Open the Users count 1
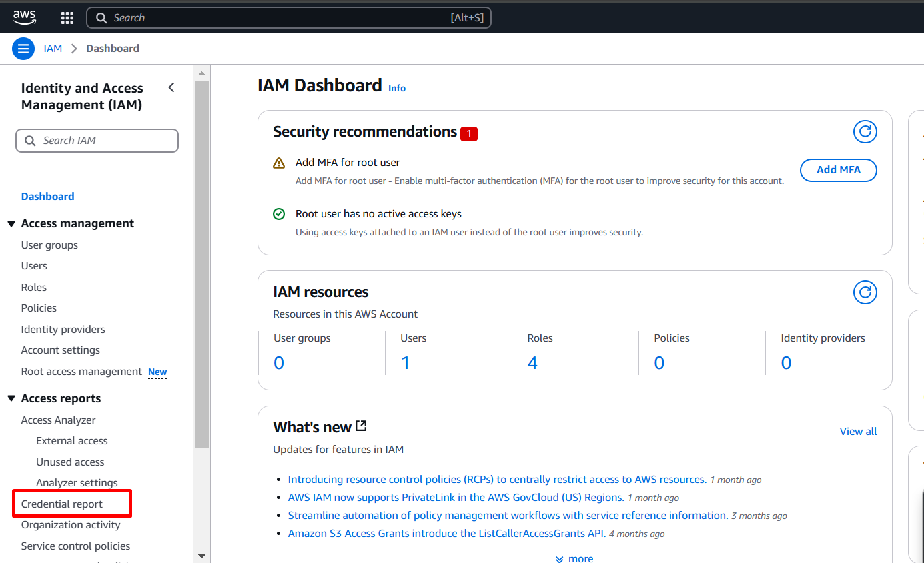 pos(405,363)
